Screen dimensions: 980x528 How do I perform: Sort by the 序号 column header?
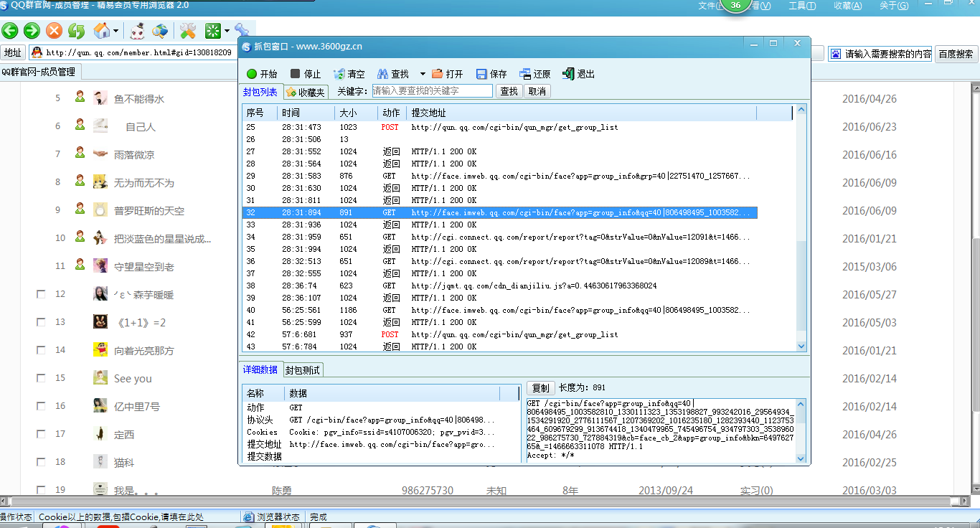click(260, 113)
